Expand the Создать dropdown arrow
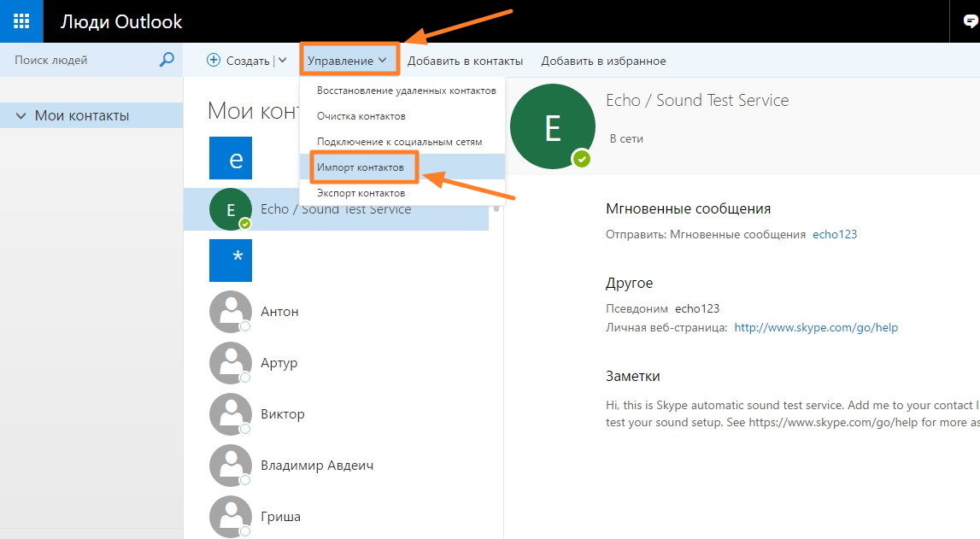This screenshot has width=980, height=539. pos(283,61)
